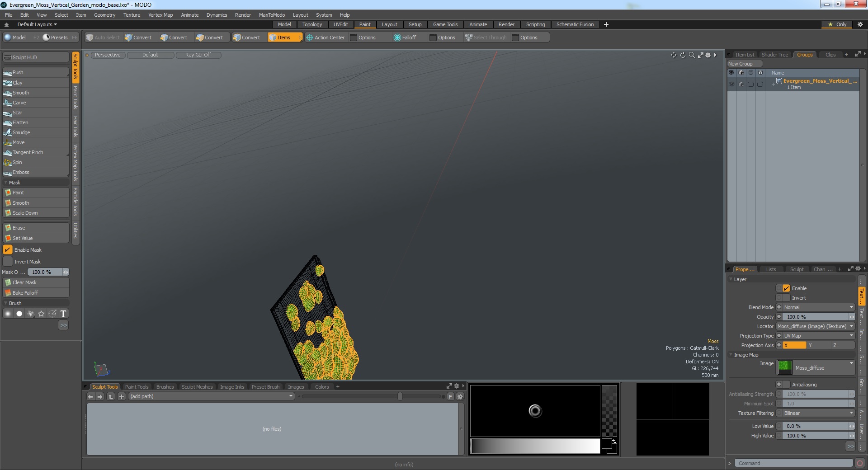
Task: Go back in file browser path
Action: (x=90, y=397)
